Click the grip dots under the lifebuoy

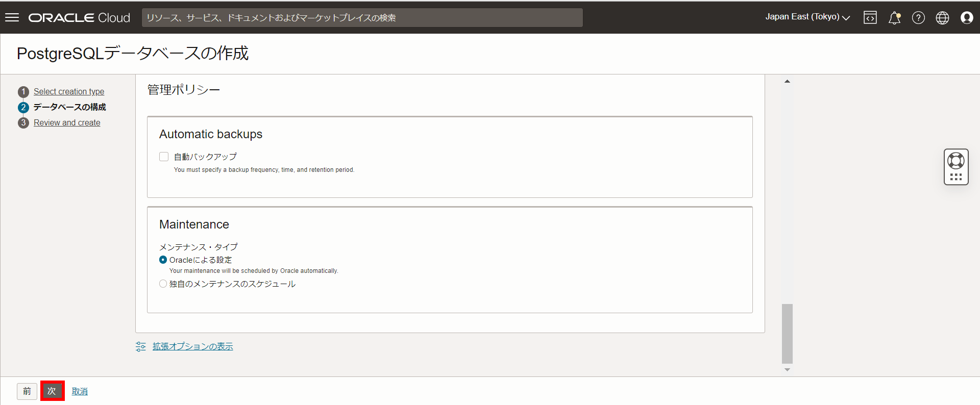(956, 177)
